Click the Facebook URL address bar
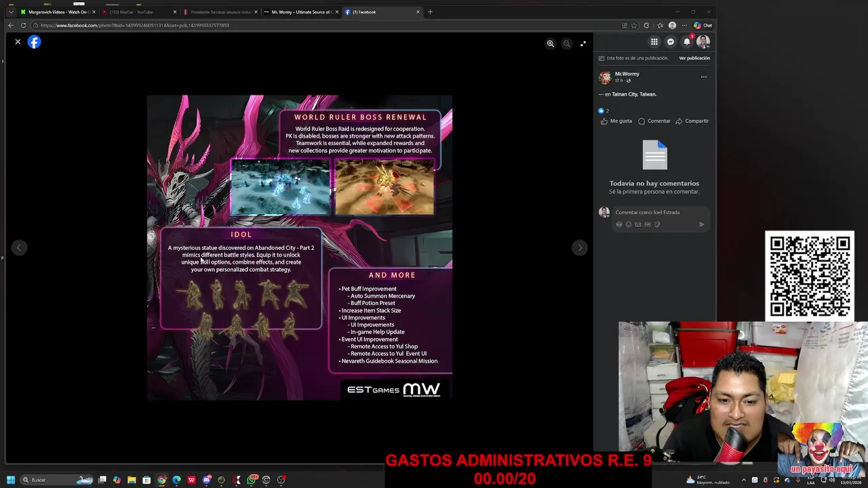The width and height of the screenshot is (868, 488). [x=325, y=25]
